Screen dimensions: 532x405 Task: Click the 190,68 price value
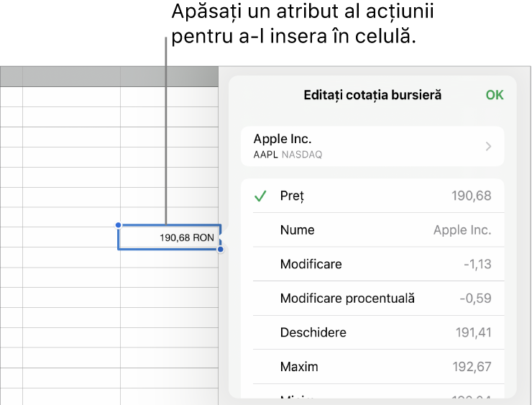click(472, 196)
